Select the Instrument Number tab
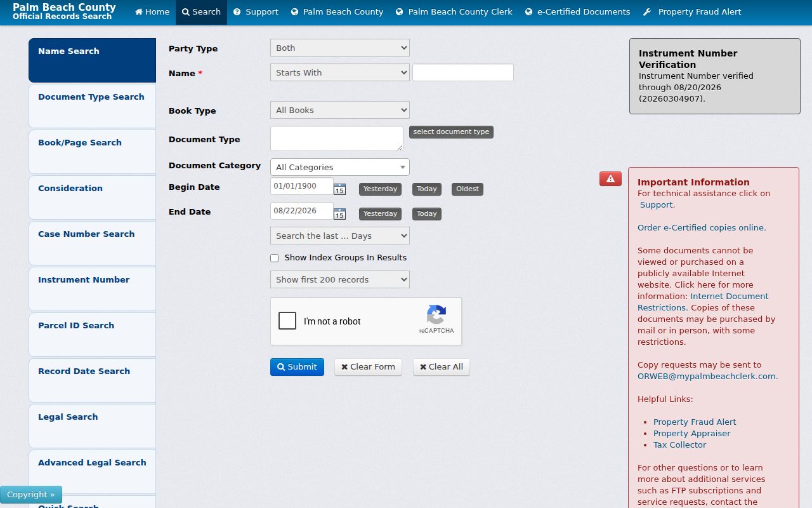This screenshot has width=812, height=508. (x=92, y=289)
